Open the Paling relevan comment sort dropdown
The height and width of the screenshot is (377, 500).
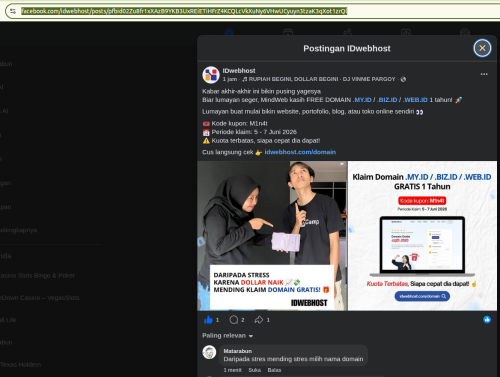[227, 336]
